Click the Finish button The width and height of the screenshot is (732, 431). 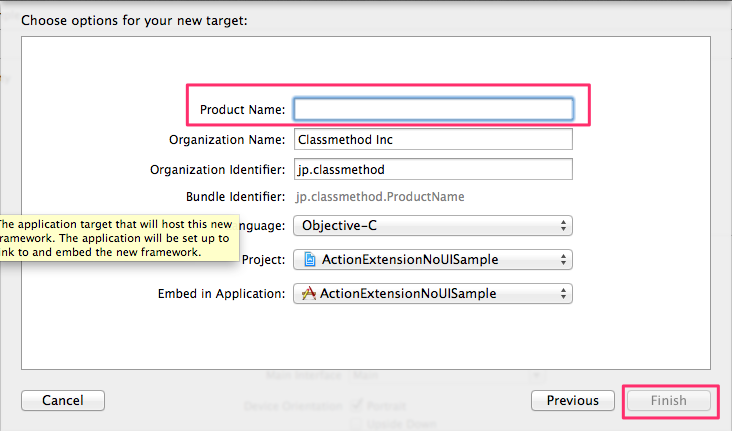pos(669,401)
